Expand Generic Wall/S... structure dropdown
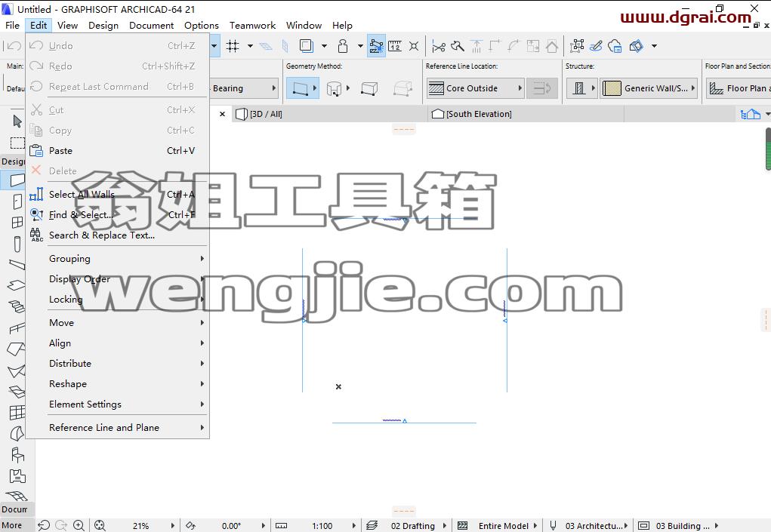This screenshot has width=771, height=532. pos(649,88)
